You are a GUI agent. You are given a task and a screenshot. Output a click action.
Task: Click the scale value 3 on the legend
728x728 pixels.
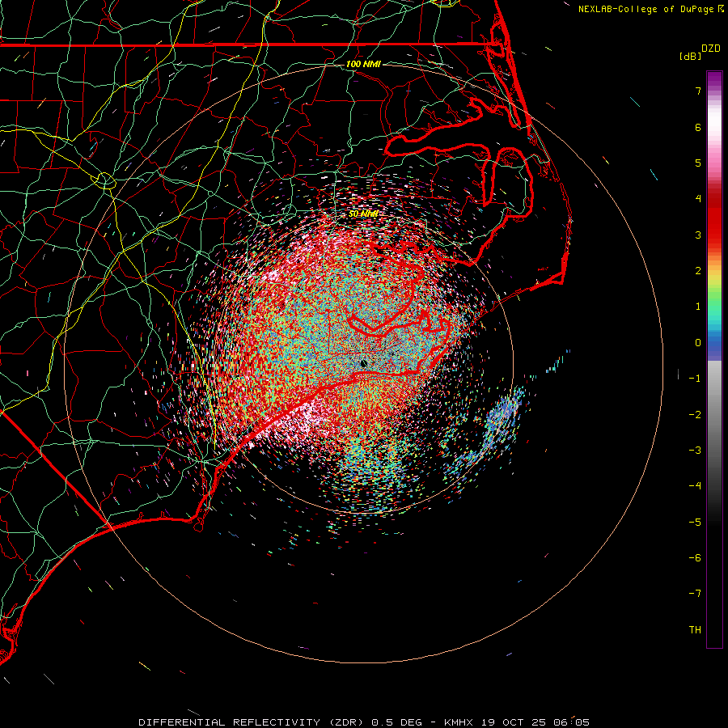pyautogui.click(x=698, y=235)
